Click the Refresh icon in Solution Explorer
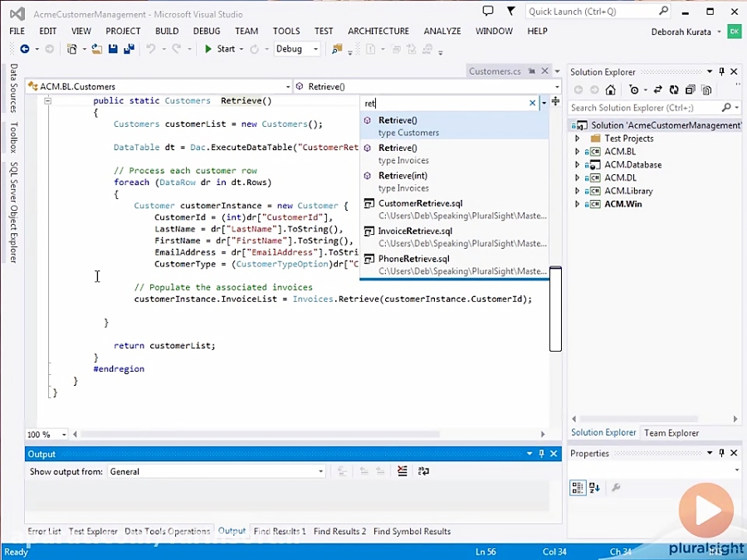This screenshot has height=560, width=747. pos(674,89)
